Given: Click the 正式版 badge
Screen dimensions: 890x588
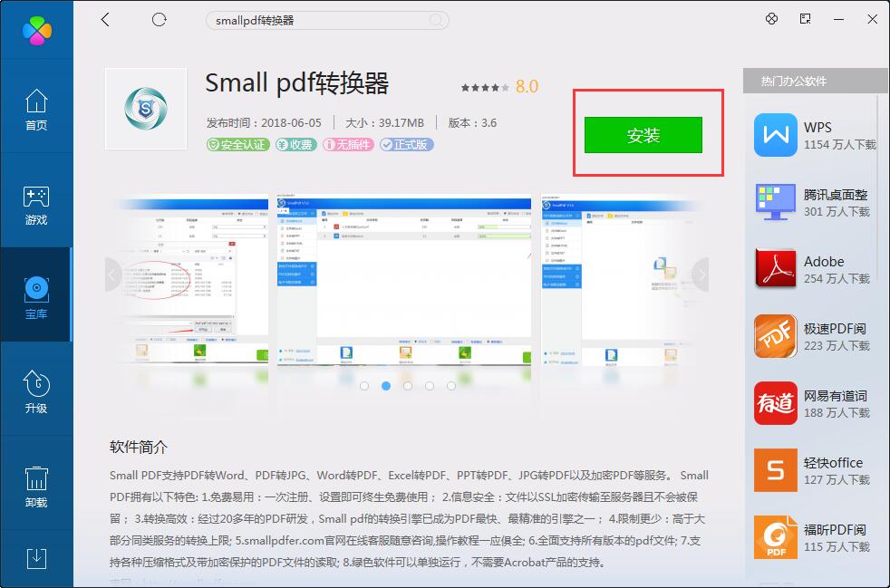Looking at the screenshot, I should click(406, 145).
